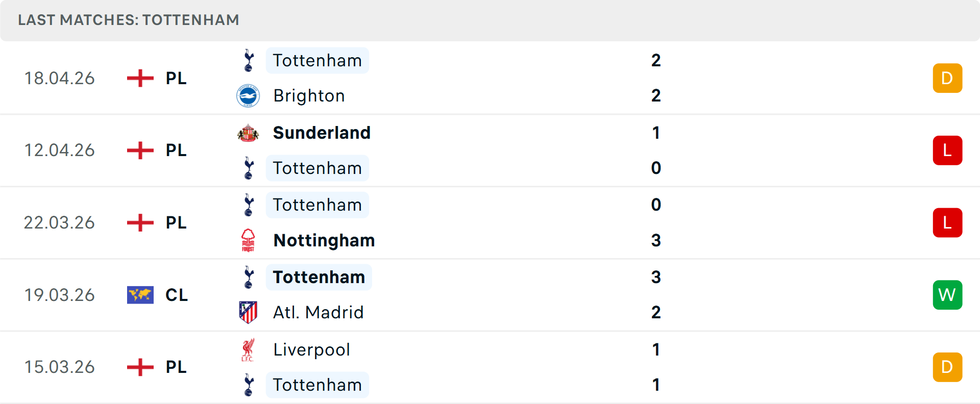Click Tottenham crest in Brighton match

[x=249, y=61]
